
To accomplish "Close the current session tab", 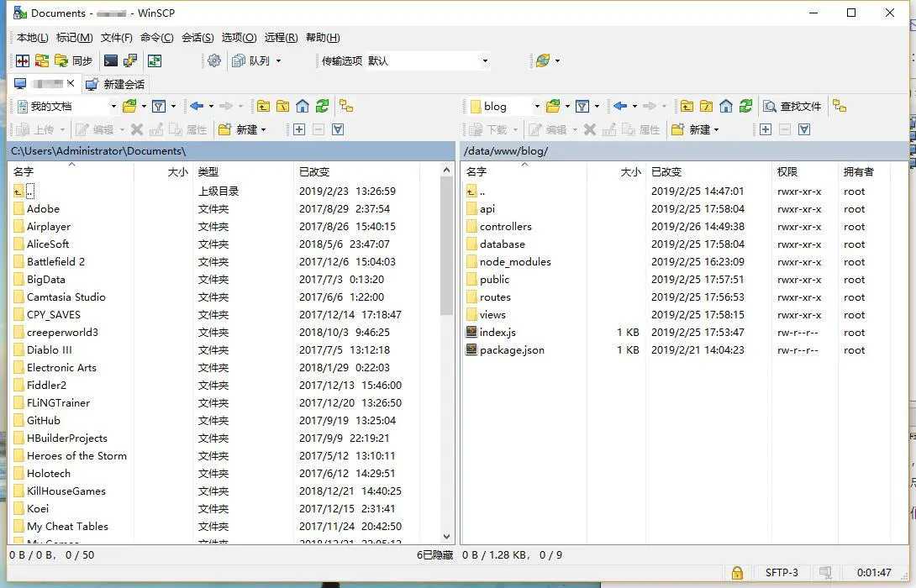I will 71,83.
